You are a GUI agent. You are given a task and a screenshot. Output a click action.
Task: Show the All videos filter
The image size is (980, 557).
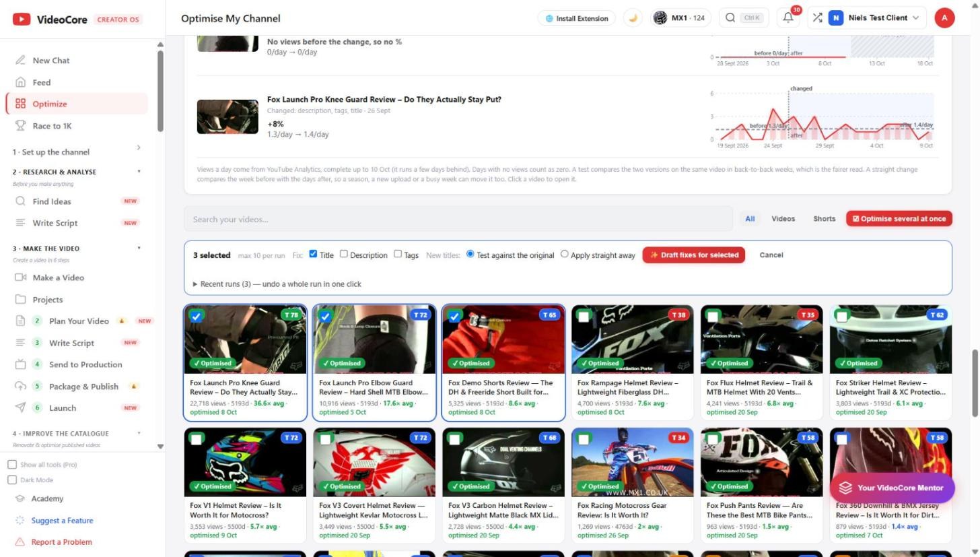[750, 218]
